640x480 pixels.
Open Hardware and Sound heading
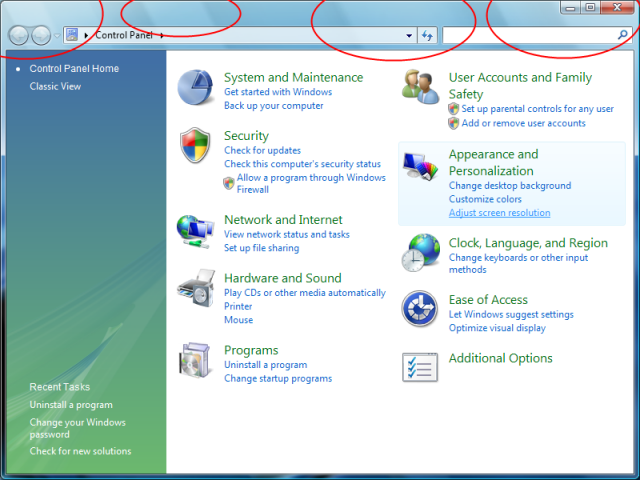pos(283,278)
